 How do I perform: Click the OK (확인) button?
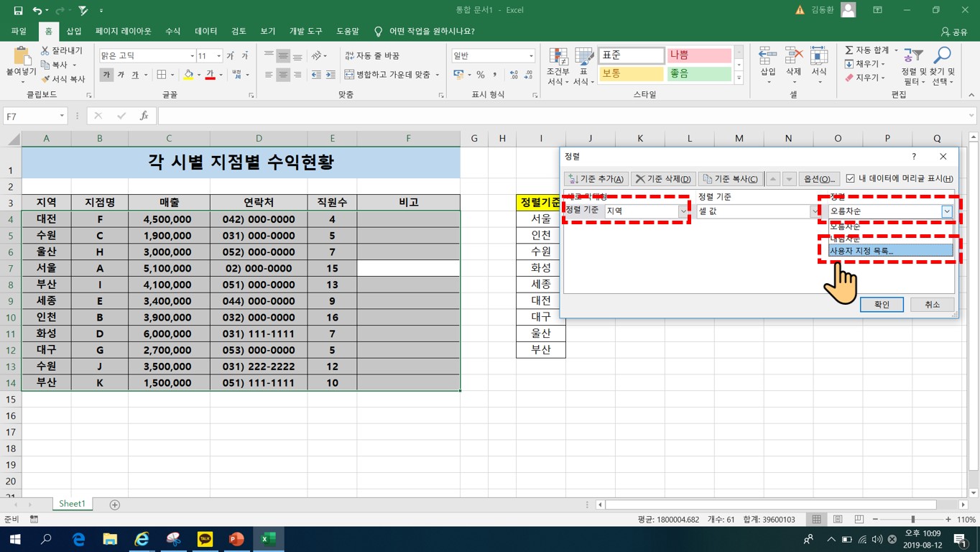click(x=882, y=305)
